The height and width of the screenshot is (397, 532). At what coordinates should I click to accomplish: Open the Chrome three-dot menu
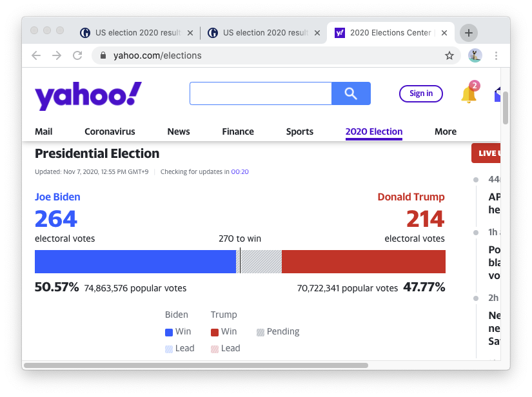pyautogui.click(x=496, y=55)
